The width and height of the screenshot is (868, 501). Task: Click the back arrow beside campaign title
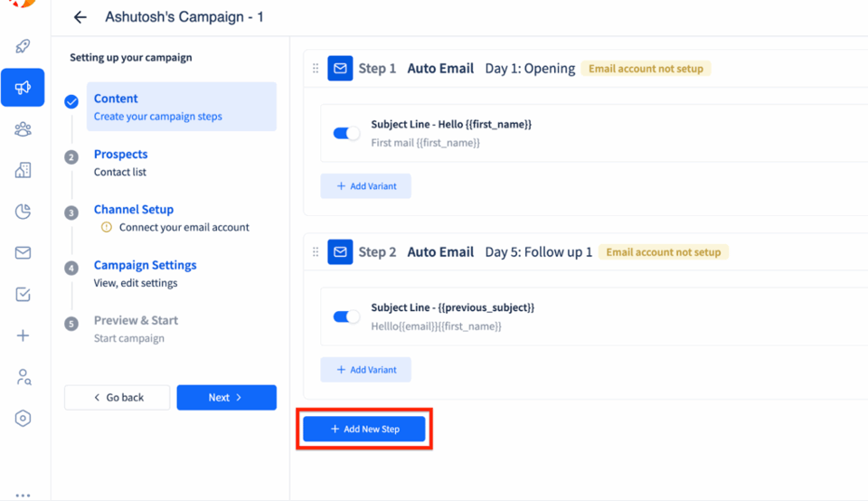pyautogui.click(x=80, y=17)
